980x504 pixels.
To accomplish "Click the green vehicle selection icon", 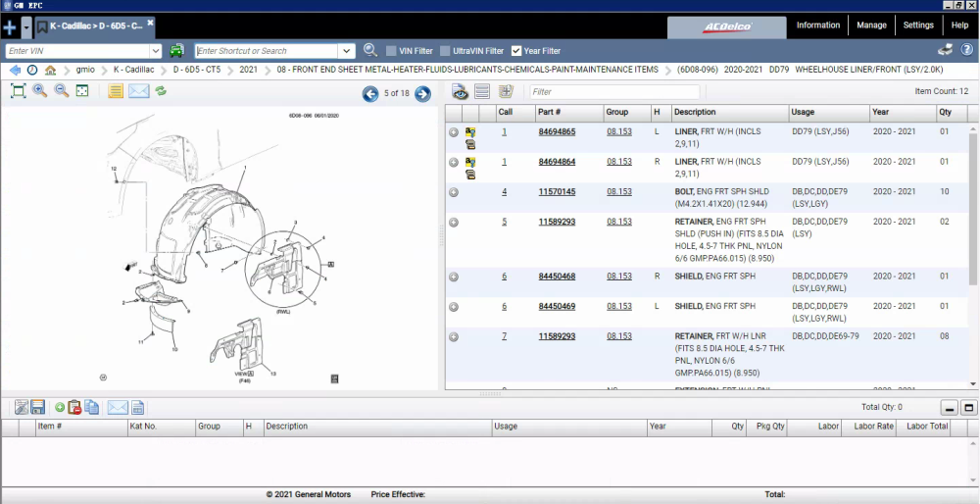I will 176,51.
